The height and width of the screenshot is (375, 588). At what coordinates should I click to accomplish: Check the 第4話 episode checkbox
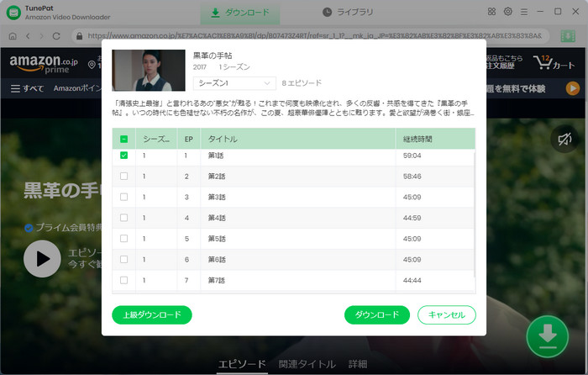[x=123, y=218]
